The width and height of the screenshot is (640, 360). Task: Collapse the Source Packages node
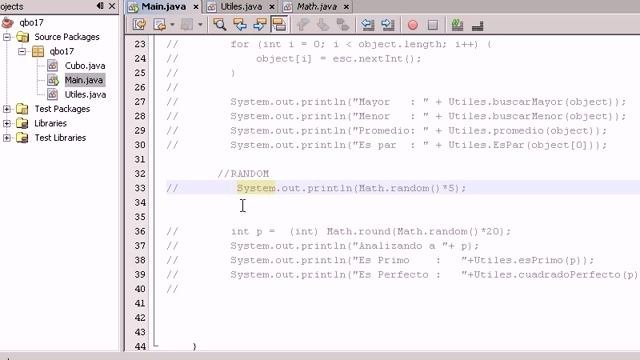7,37
